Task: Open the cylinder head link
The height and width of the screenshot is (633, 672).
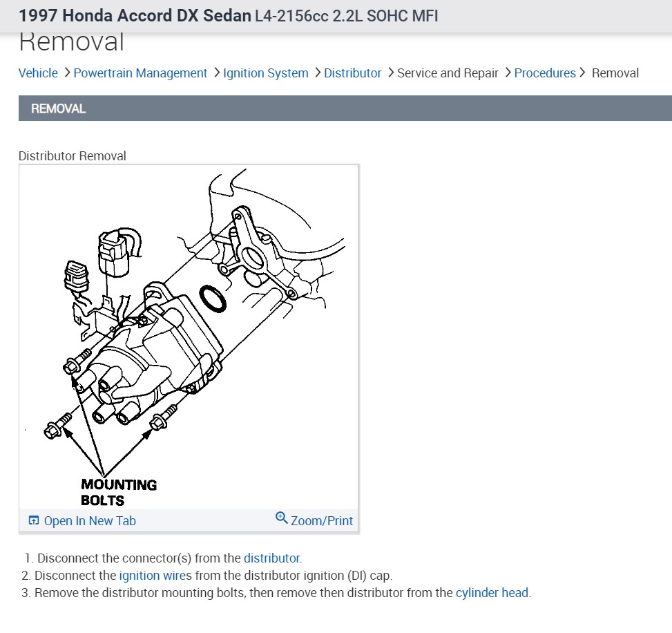Action: [492, 593]
